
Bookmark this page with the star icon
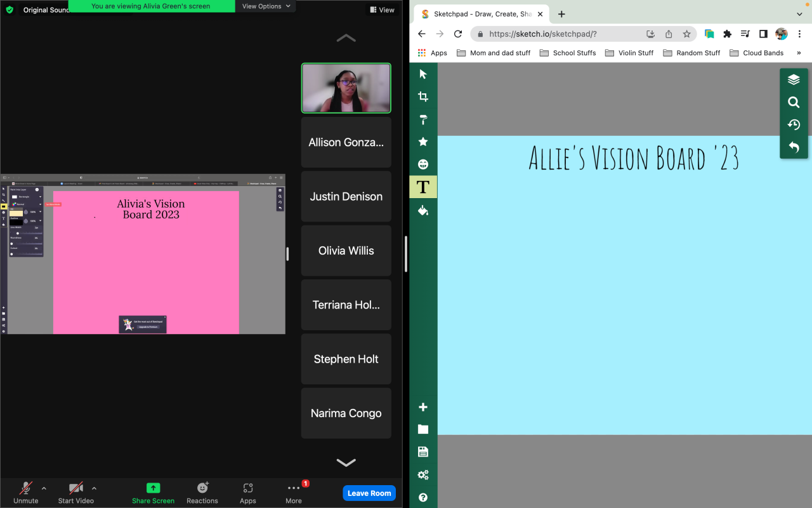pyautogui.click(x=686, y=34)
